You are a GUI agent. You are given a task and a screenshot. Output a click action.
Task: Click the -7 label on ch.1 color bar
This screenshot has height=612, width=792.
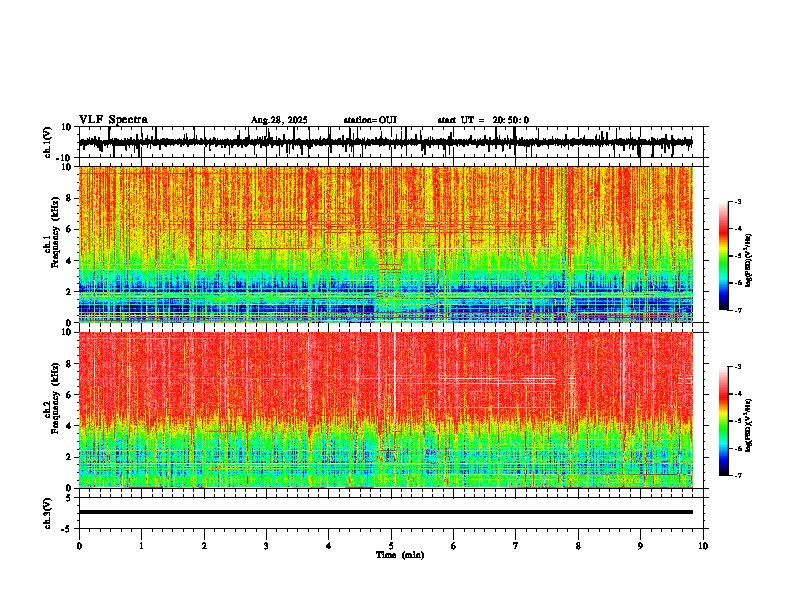click(737, 310)
